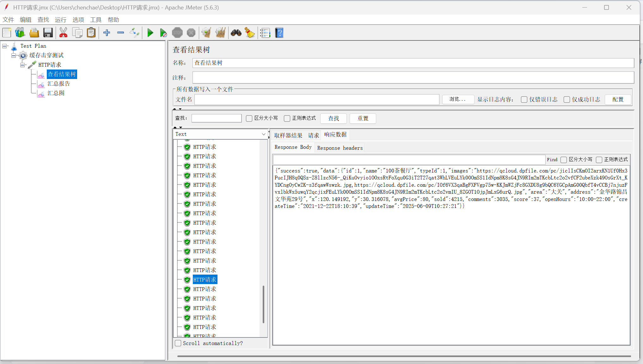Switch to Response headers tab
This screenshot has height=364, width=643.
click(x=340, y=148)
